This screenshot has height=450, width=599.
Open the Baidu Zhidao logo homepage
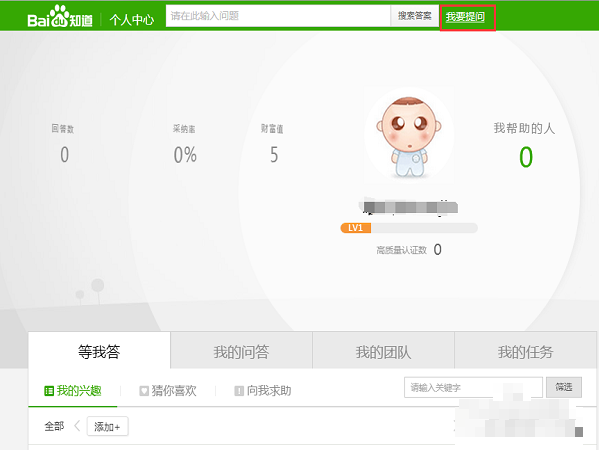coord(60,17)
